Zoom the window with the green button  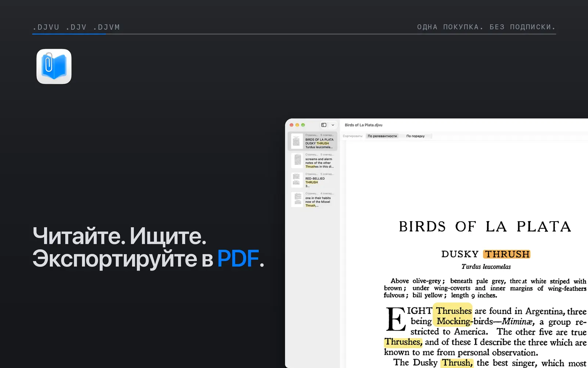coord(303,125)
